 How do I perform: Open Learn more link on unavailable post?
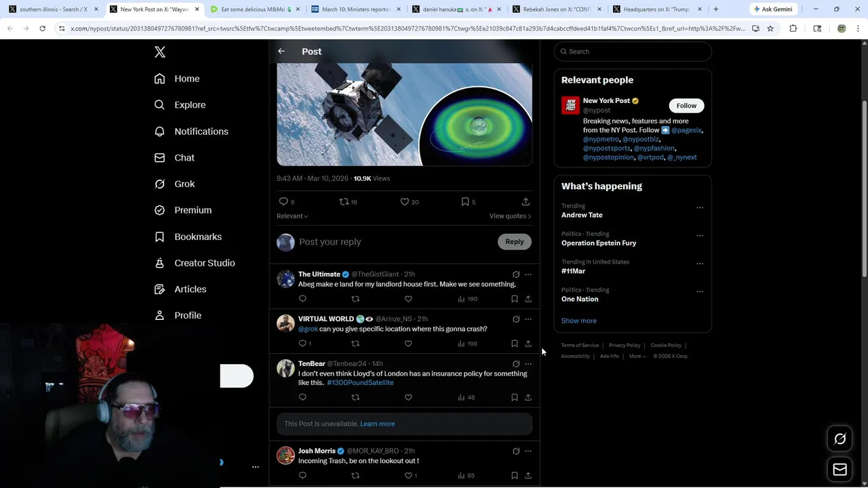[x=377, y=424]
